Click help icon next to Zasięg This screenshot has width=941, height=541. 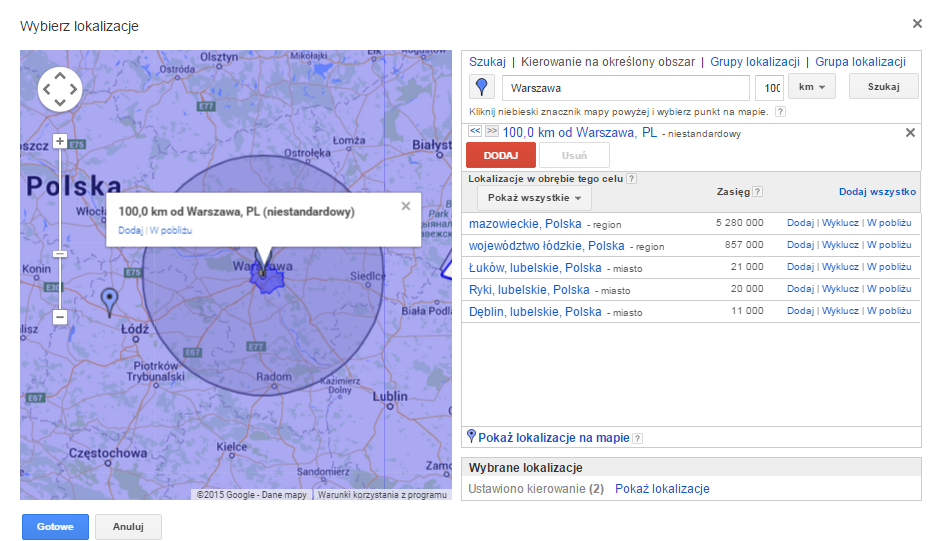pyautogui.click(x=757, y=192)
